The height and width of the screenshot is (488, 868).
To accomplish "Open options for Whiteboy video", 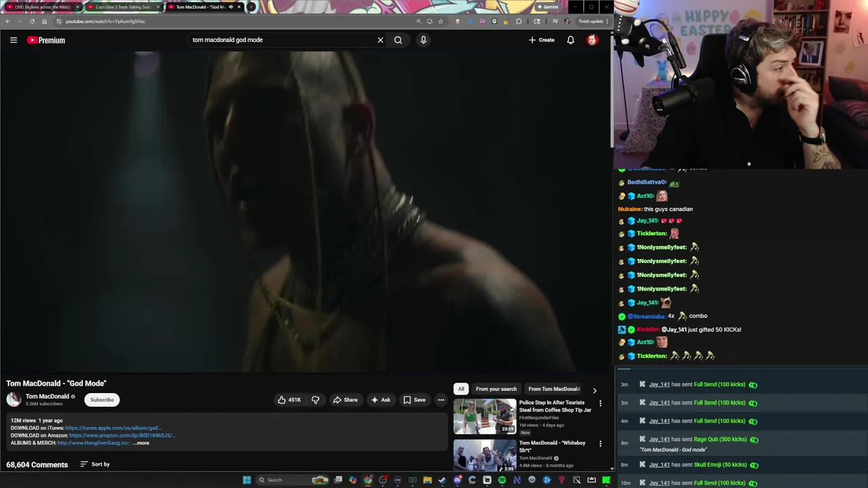I will coord(600,444).
